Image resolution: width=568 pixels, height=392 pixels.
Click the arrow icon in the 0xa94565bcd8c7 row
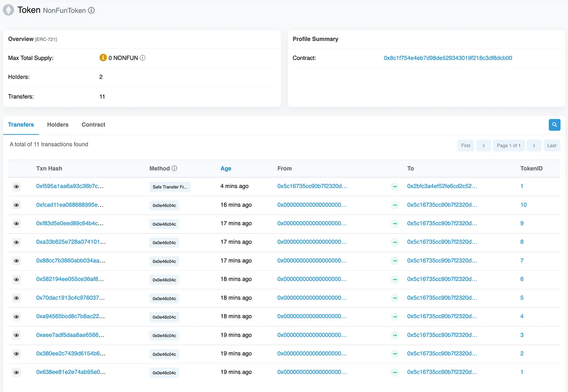(395, 317)
